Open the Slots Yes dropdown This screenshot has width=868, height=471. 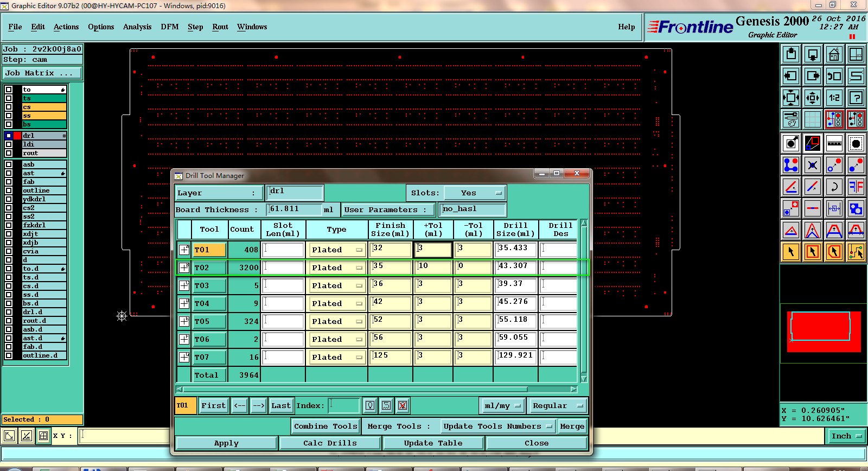click(475, 193)
